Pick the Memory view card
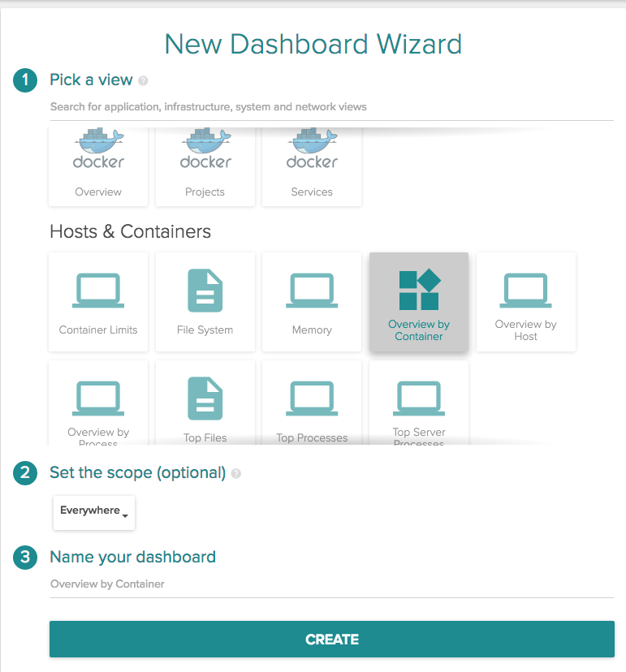This screenshot has height=672, width=626. click(312, 302)
